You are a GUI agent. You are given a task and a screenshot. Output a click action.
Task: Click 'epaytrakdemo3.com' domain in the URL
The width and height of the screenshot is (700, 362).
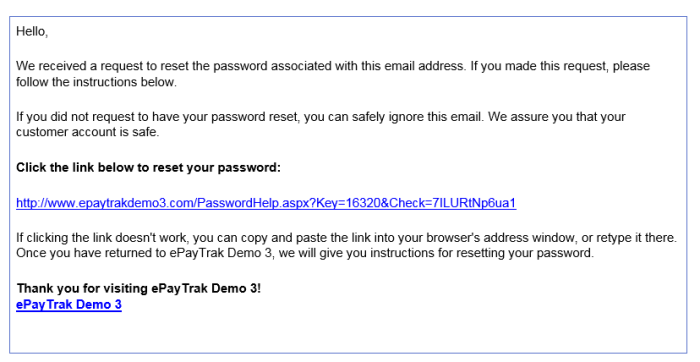point(136,203)
